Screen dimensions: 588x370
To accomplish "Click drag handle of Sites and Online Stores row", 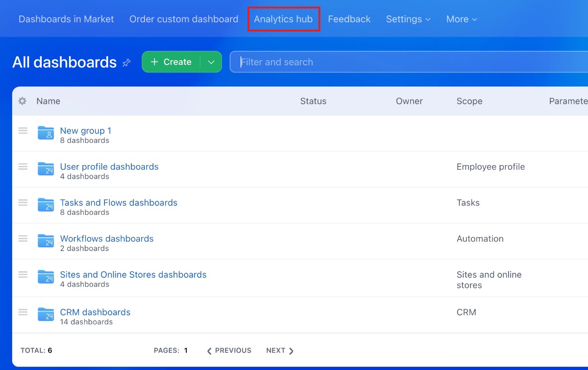I will tap(23, 275).
